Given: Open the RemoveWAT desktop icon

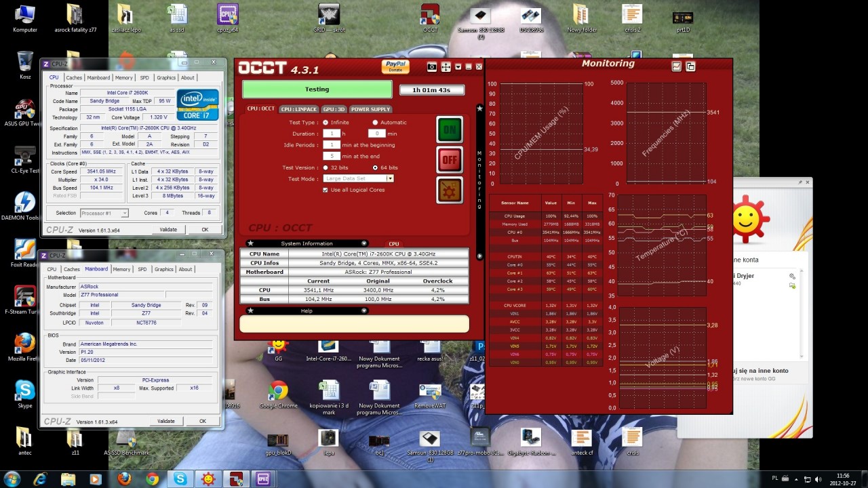Looking at the screenshot, I should (431, 394).
